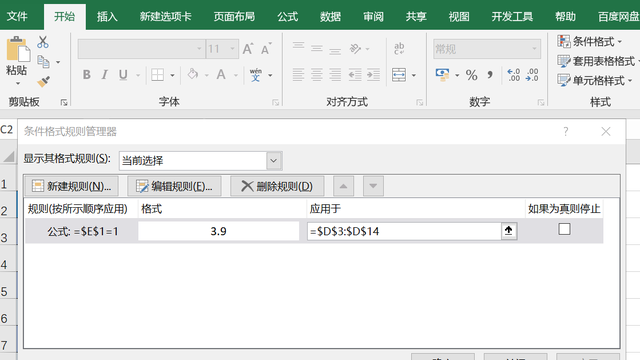Expand the 显示其格式规则 当前选择 dropdown
This screenshot has height=360, width=640.
(274, 160)
